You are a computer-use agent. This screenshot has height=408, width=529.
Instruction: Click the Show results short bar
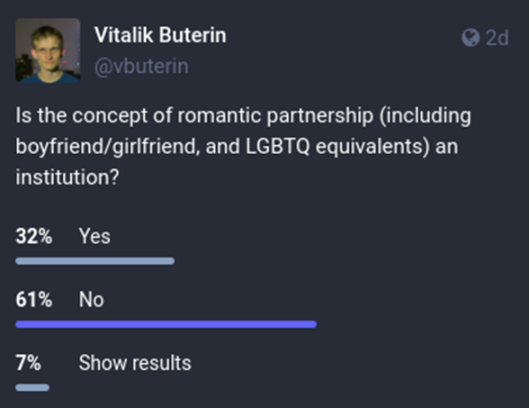coord(32,388)
